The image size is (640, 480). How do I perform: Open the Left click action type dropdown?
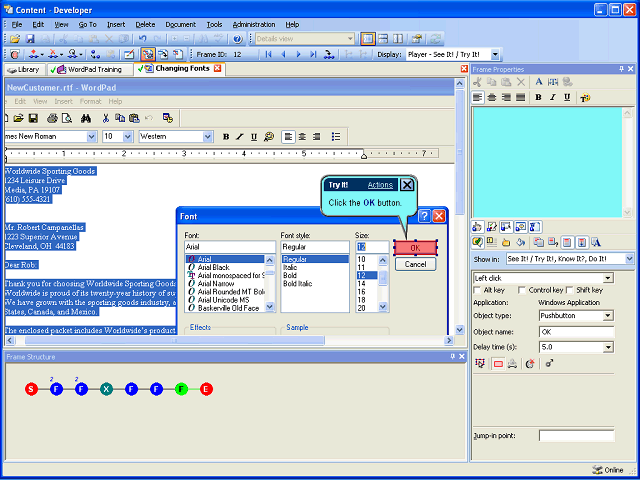(608, 278)
